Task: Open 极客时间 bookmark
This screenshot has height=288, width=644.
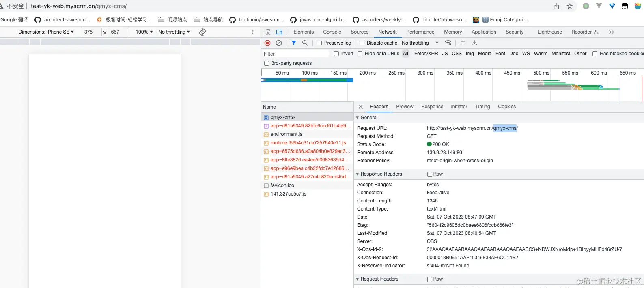Action: [124, 20]
